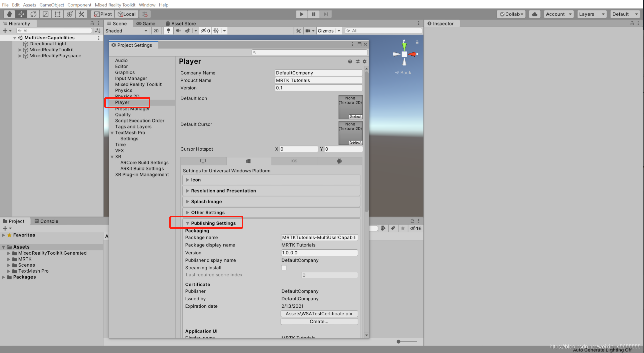Select the iOS platform tab
The width and height of the screenshot is (644, 353).
point(294,161)
